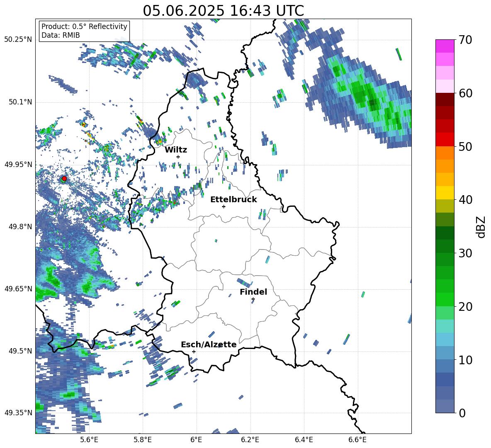Click the 49.5°N latitude label
This screenshot has height=448, width=491.
20,351
